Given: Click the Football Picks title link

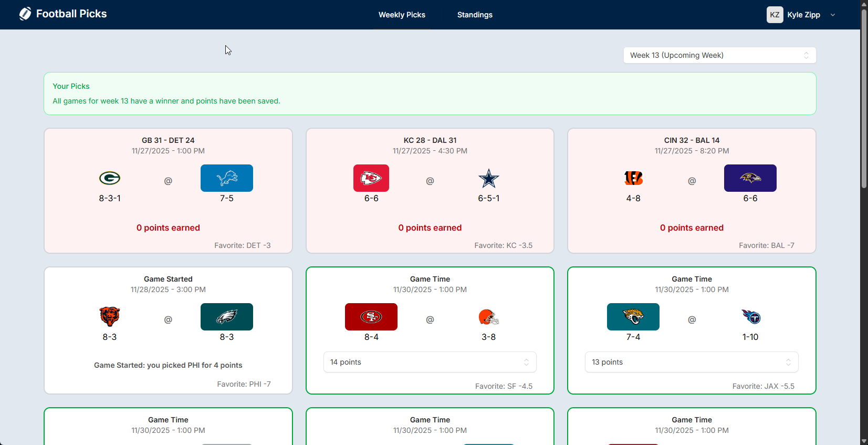Looking at the screenshot, I should tap(71, 14).
